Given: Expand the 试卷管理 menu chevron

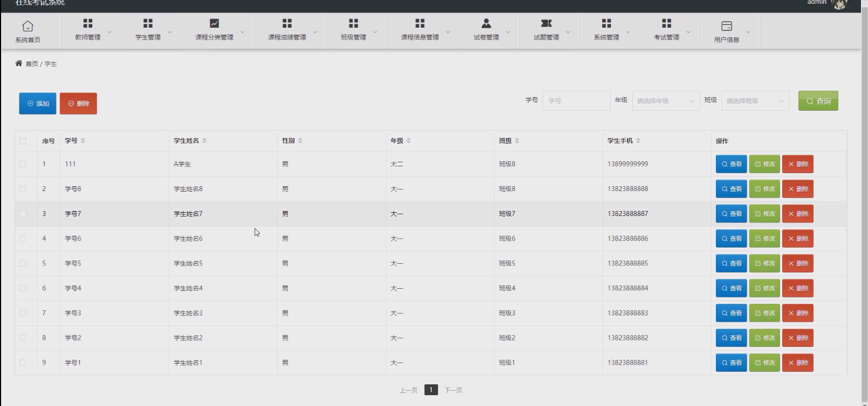Looking at the screenshot, I should pyautogui.click(x=508, y=32).
